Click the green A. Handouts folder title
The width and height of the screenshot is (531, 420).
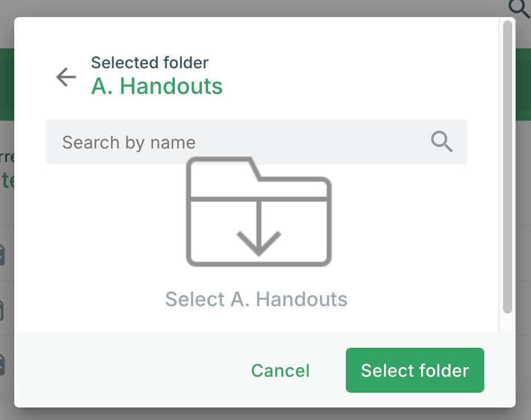[157, 87]
